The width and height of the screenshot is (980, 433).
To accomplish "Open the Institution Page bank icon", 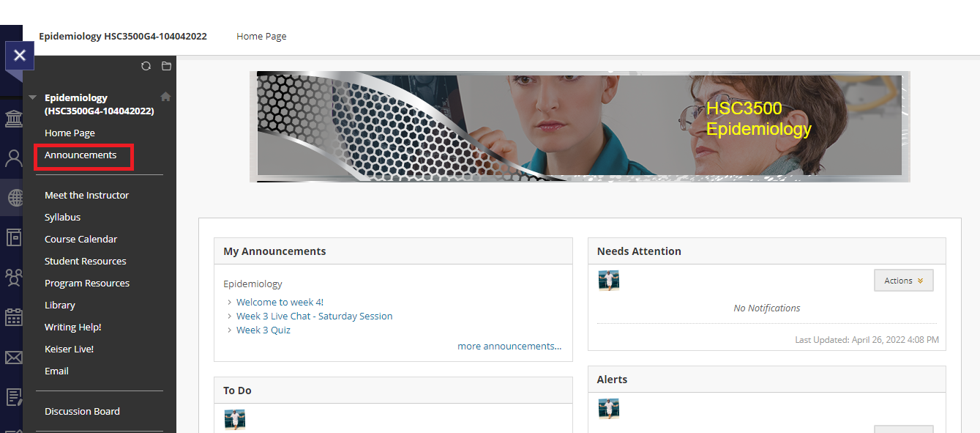I will (13, 119).
